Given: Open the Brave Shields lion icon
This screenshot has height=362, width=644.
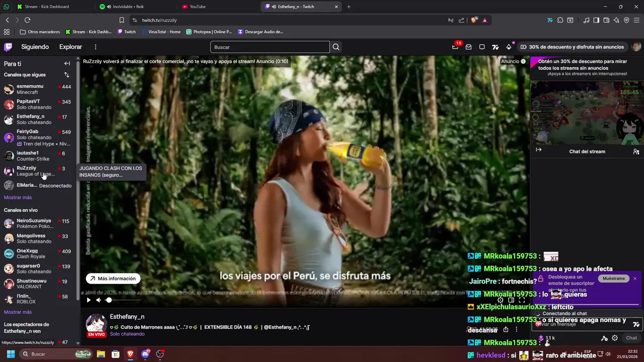Looking at the screenshot, I should point(474,20).
